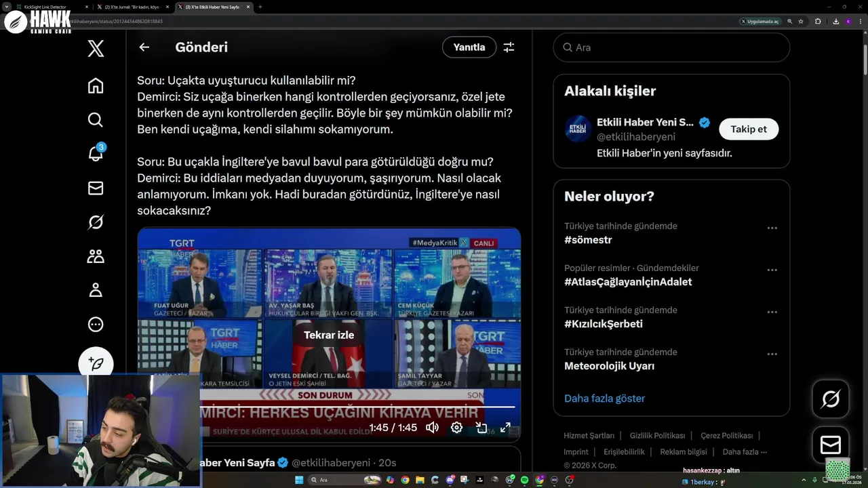The image size is (868, 488).
Task: Click in the Ara search field
Action: (x=671, y=47)
